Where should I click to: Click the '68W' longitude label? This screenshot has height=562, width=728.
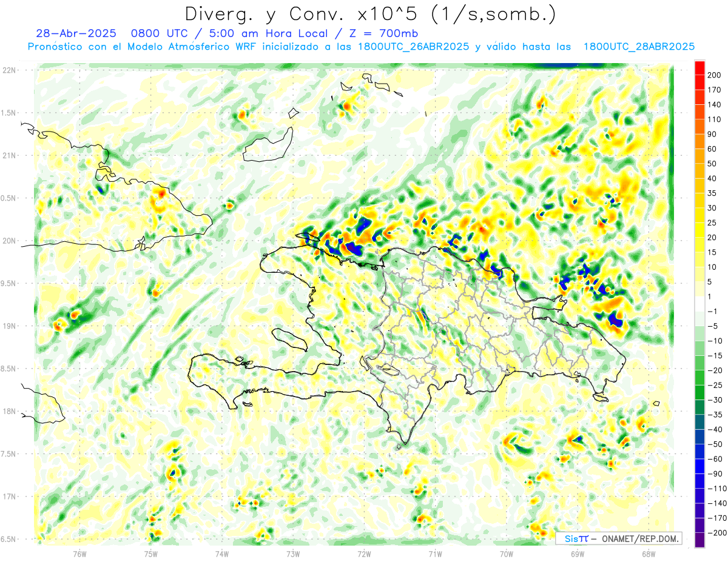pos(648,554)
